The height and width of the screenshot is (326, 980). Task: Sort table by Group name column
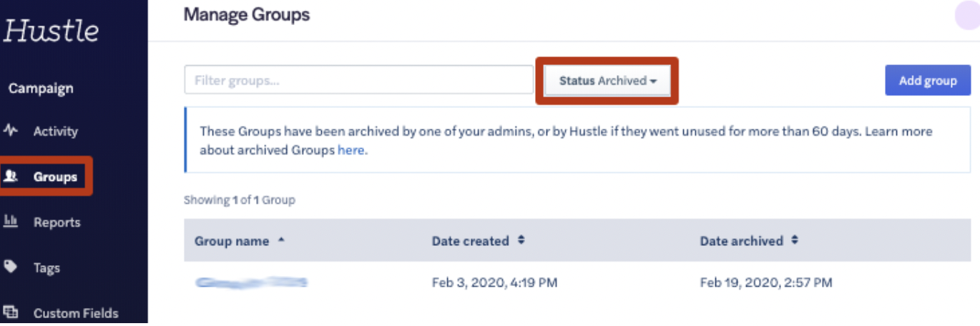click(239, 241)
